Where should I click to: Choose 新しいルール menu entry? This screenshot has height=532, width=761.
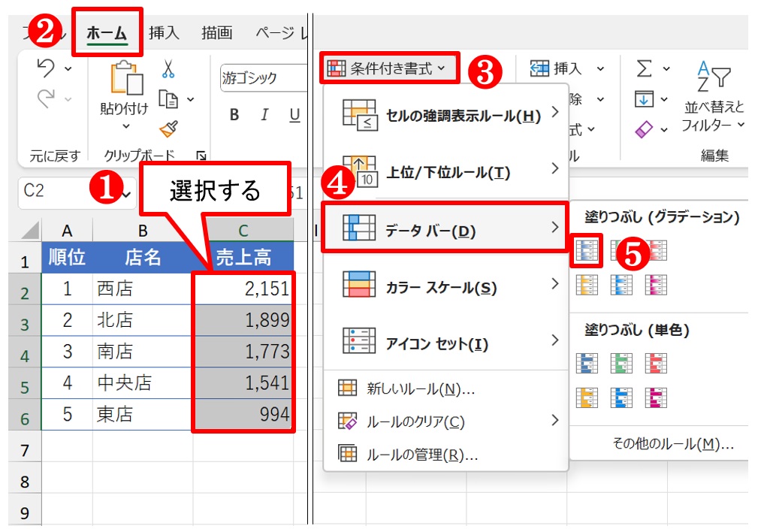point(421,389)
